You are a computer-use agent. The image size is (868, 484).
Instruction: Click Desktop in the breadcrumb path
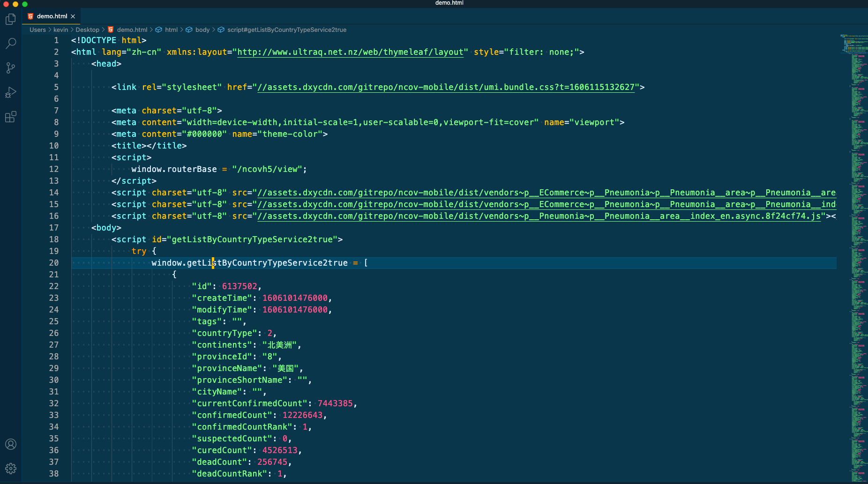[x=88, y=30]
